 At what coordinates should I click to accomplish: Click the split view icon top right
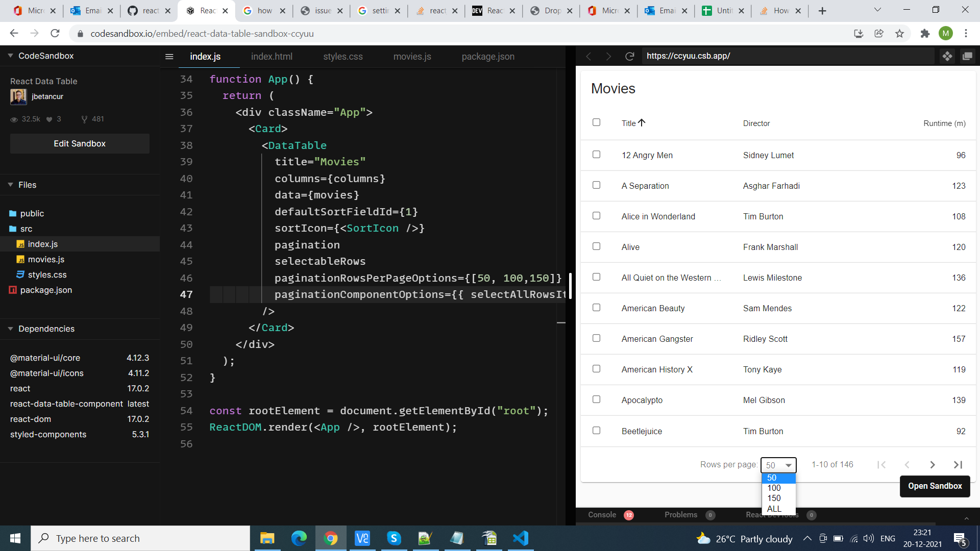point(967,55)
